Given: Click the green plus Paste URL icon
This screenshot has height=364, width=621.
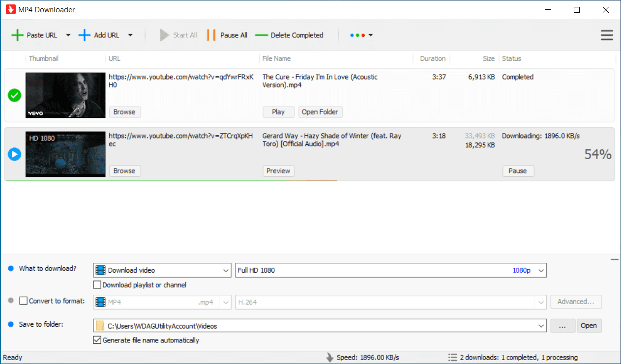Looking at the screenshot, I should pos(17,35).
